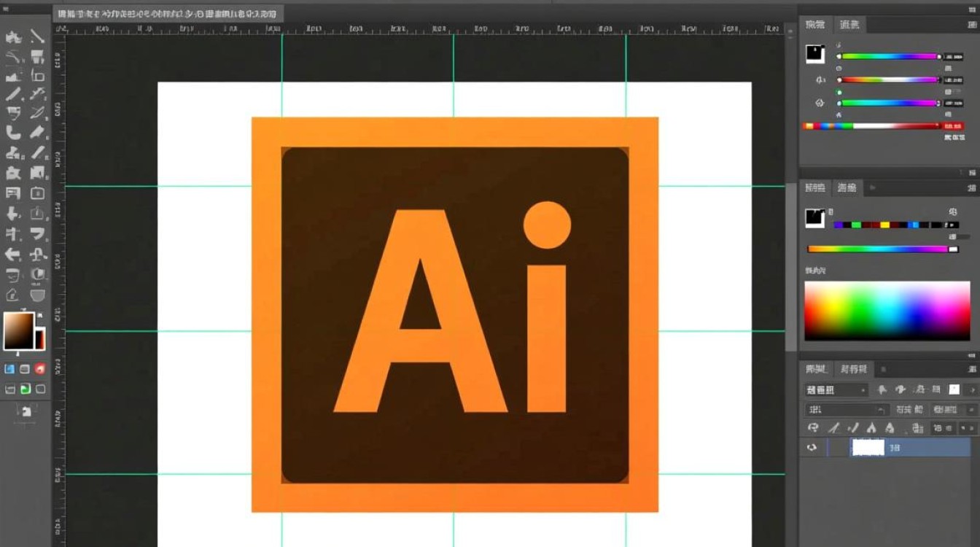Select the first tab of the middle swatches panel
980x547 pixels.
(x=814, y=188)
